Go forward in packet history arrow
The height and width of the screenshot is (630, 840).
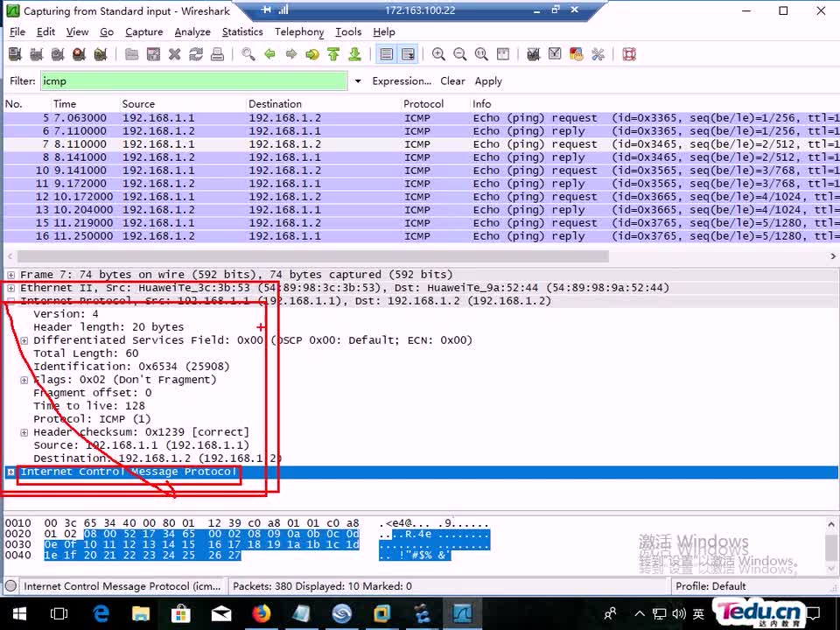(290, 54)
